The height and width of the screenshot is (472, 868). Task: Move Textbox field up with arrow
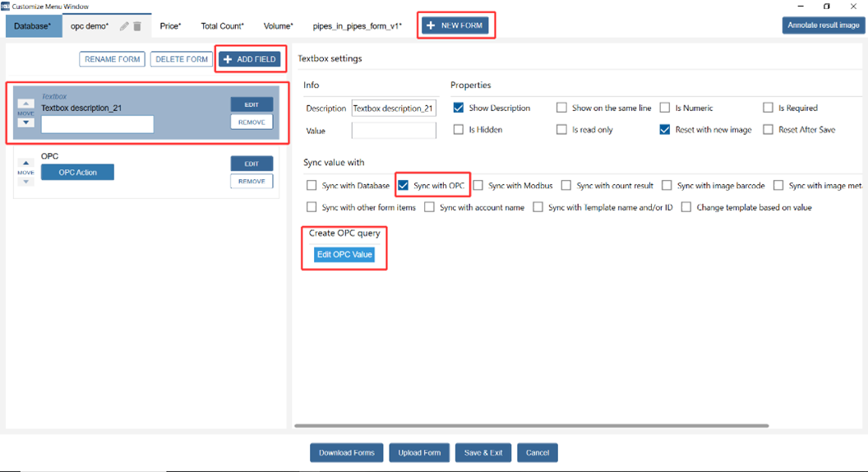(25, 104)
